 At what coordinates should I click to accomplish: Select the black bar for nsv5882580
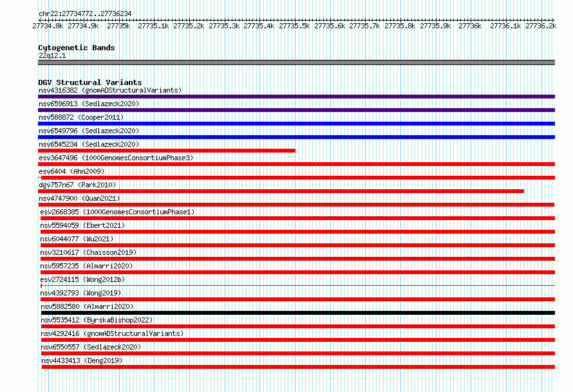coord(298,313)
